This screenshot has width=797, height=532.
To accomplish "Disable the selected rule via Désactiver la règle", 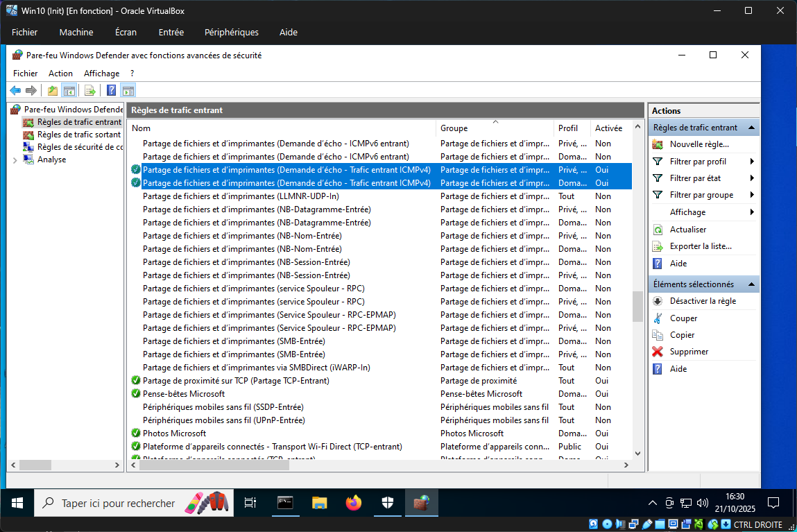I will [702, 301].
